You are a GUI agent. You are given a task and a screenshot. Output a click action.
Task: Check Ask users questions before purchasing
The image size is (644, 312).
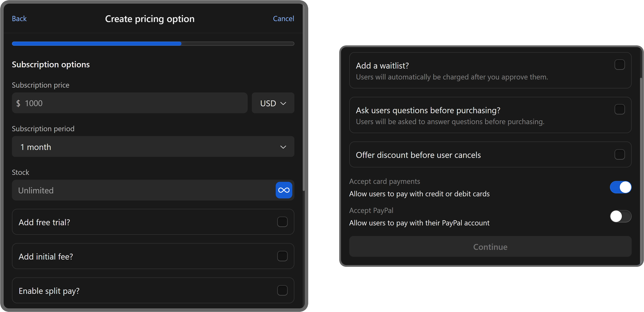619,109
